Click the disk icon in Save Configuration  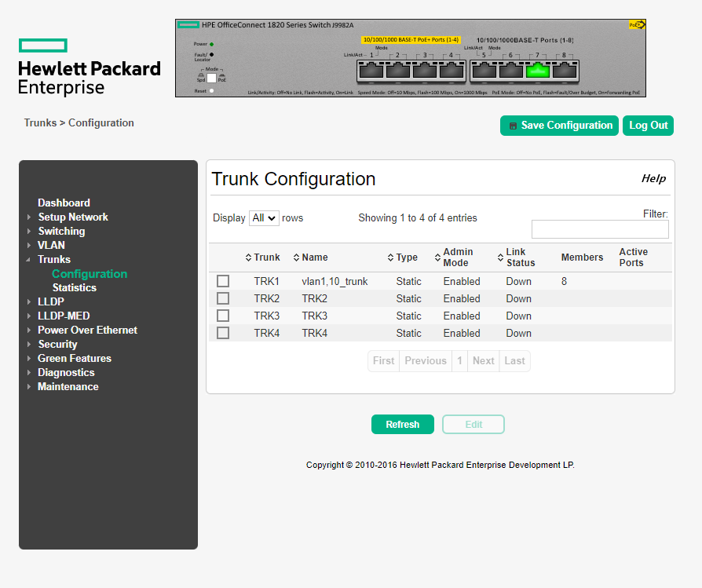[513, 126]
